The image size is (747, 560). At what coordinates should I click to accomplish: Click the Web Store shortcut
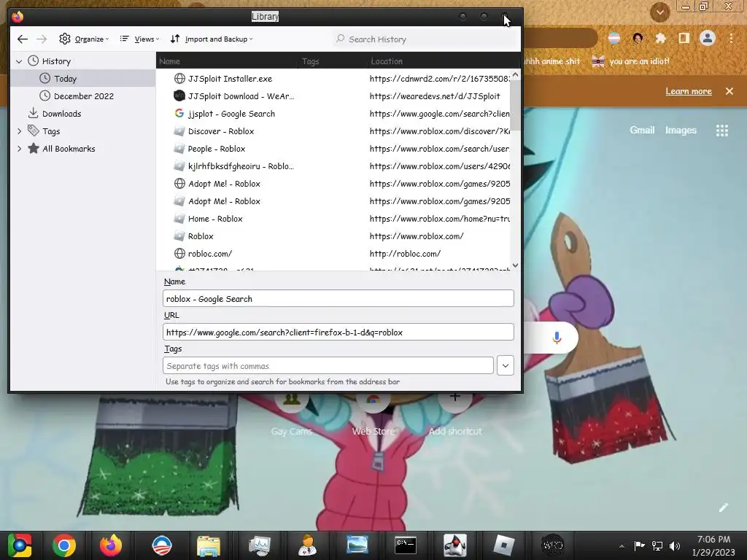tap(373, 414)
